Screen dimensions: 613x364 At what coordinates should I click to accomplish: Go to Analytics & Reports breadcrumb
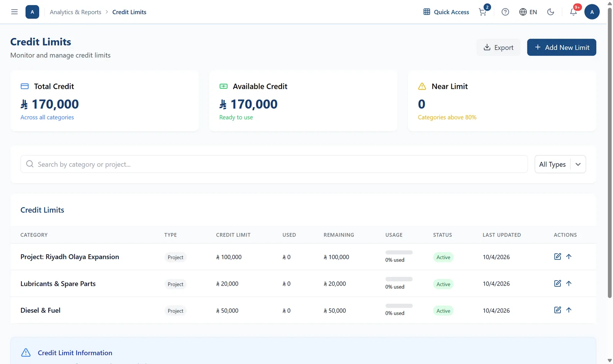click(75, 12)
